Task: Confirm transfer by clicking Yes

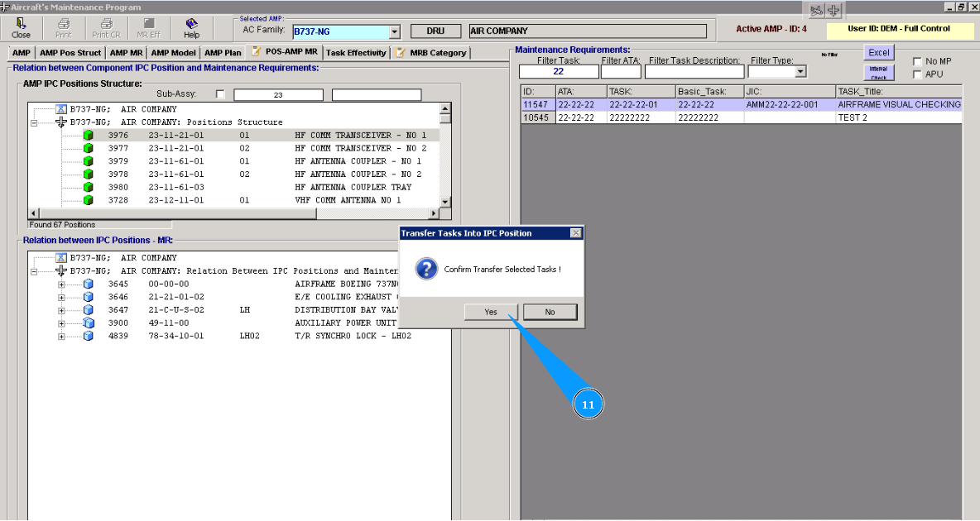Action: 491,312
